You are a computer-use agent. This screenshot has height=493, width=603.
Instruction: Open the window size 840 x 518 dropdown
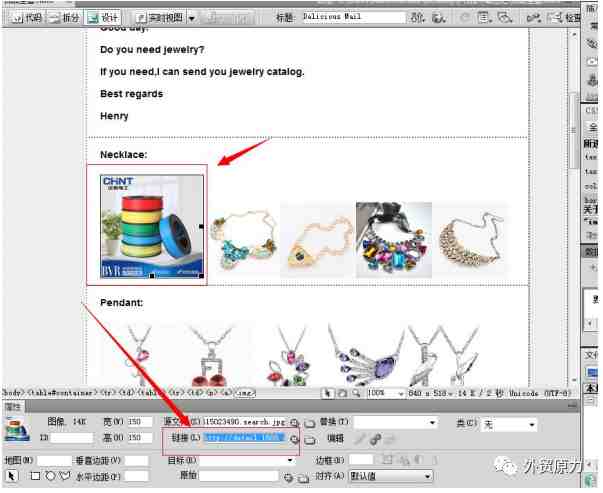pos(431,393)
